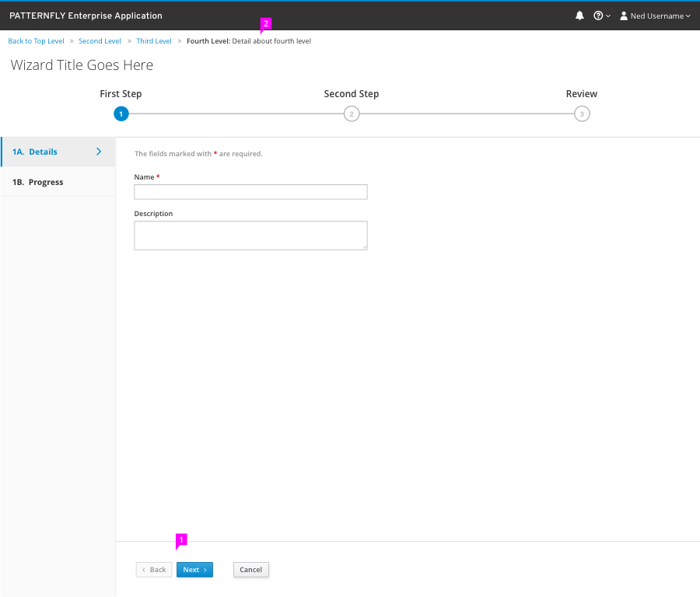Click the PATTERNFLY Enterprise Application brand
This screenshot has width=700, height=597.
[x=86, y=16]
